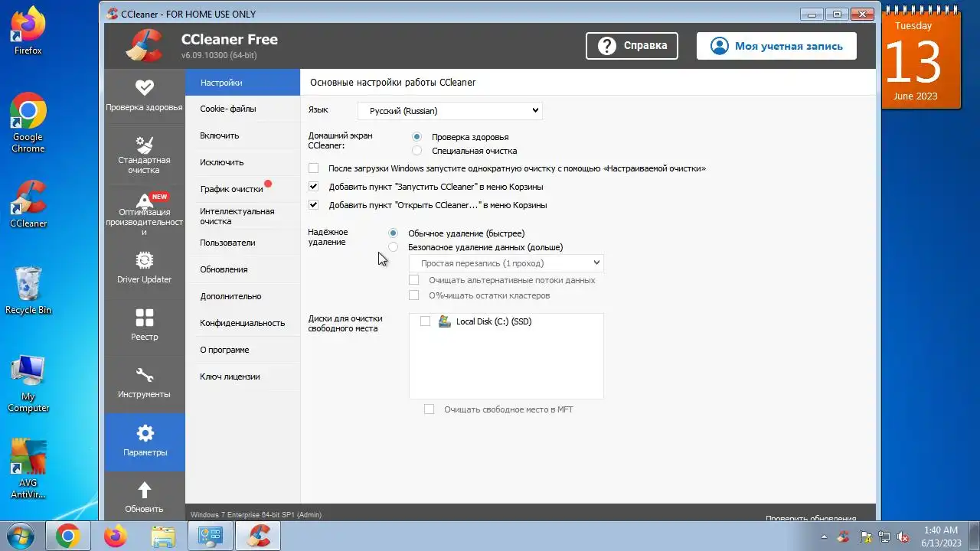The width and height of the screenshot is (980, 551).
Task: Click the taskbar clock showing 1:40 AM
Action: [x=941, y=536]
